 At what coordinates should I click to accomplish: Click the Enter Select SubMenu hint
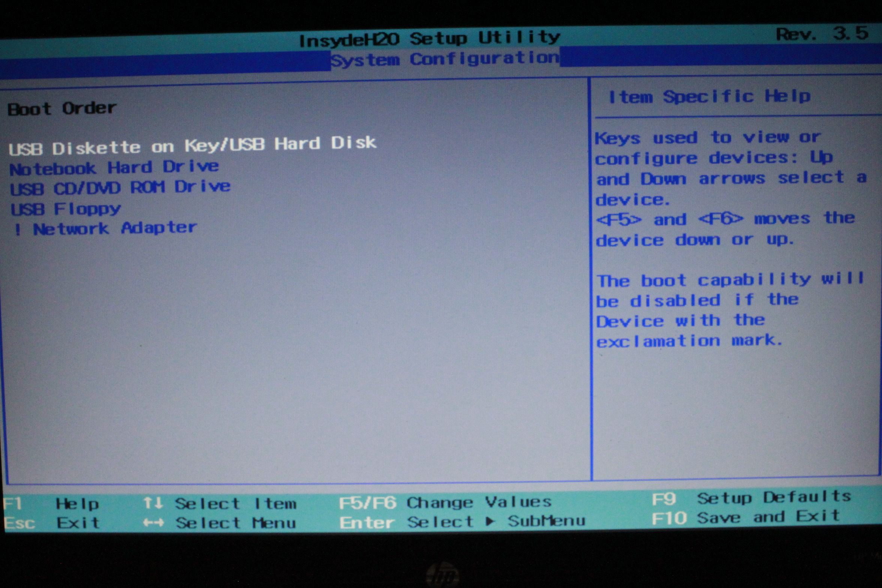(x=461, y=522)
